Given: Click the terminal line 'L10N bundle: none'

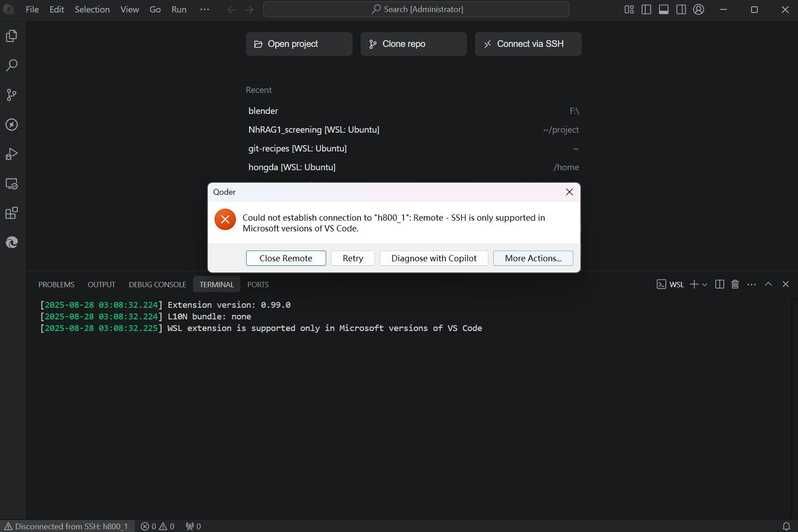Looking at the screenshot, I should click(146, 317).
